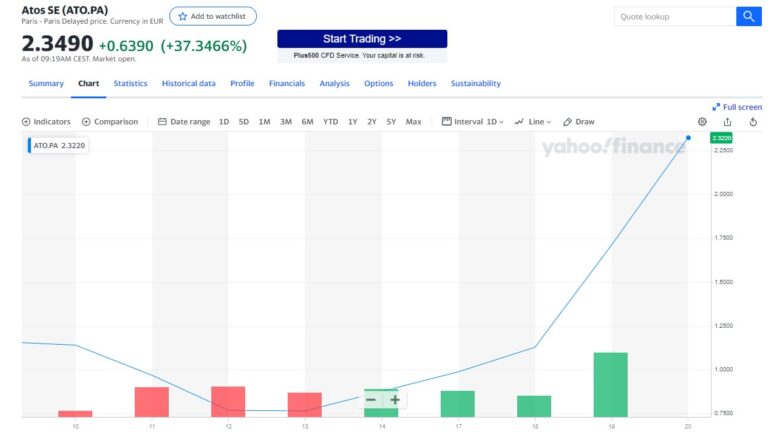777x437 pixels.
Task: Reset chart with the circular arrow icon
Action: pyautogui.click(x=753, y=122)
